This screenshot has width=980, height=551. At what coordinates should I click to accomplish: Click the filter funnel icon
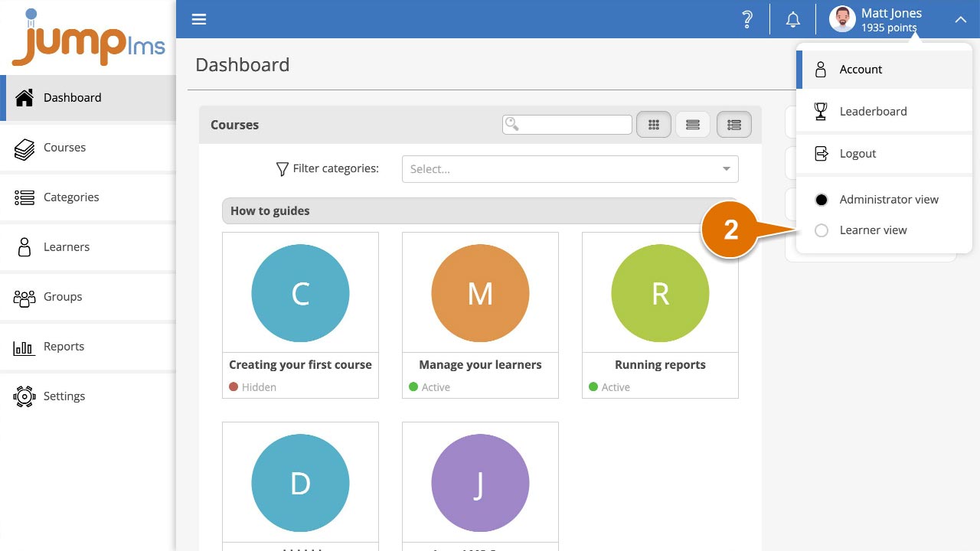tap(282, 169)
